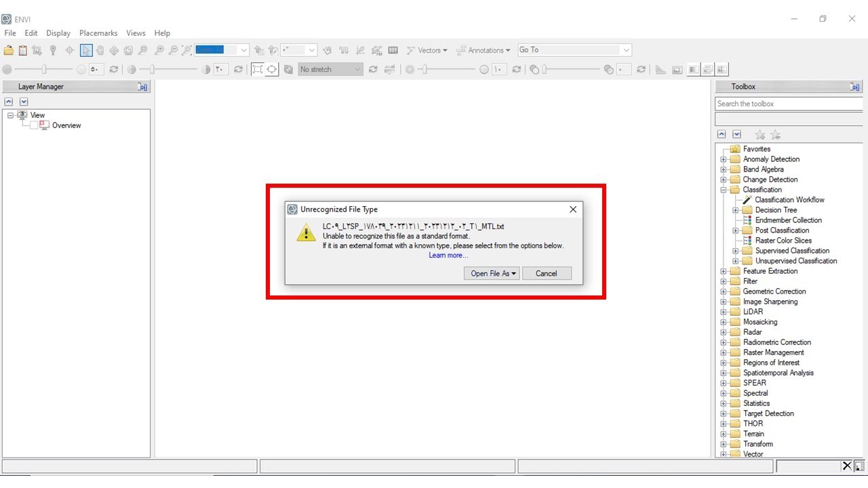Image resolution: width=868 pixels, height=488 pixels.
Task: Click the fixed Zoom Out icon
Action: (x=174, y=50)
